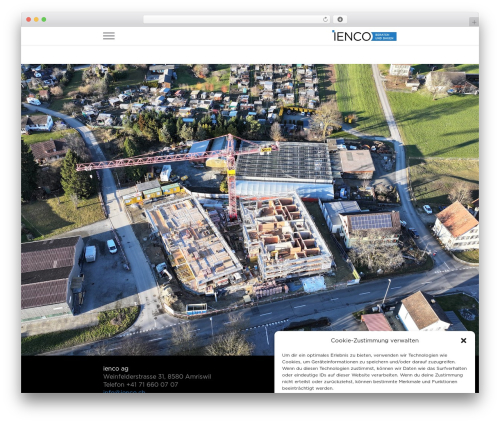Image resolution: width=500 pixels, height=423 pixels.
Task: Click phone number +41 71 660 07 07
Action: [152, 384]
